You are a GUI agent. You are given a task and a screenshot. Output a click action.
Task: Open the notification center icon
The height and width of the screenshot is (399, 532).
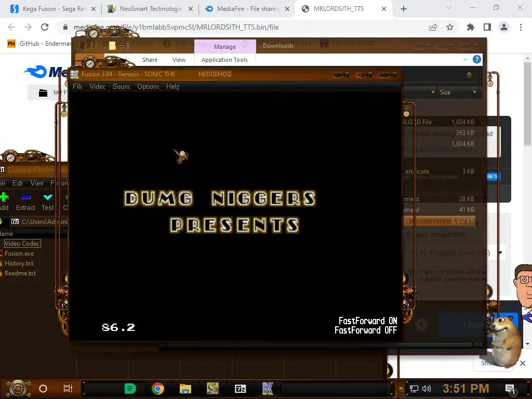coord(510,389)
